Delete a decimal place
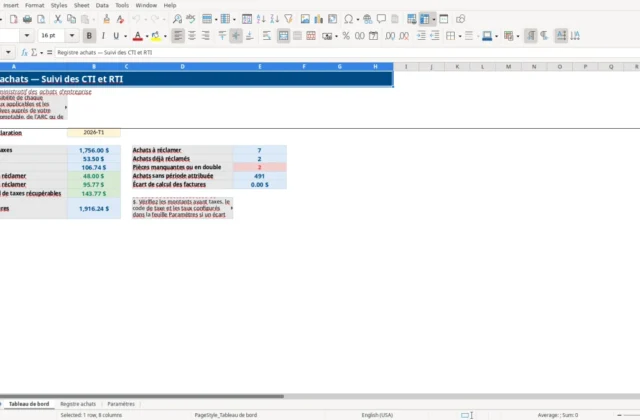Image resolution: width=640 pixels, height=420 pixels. 404,36
